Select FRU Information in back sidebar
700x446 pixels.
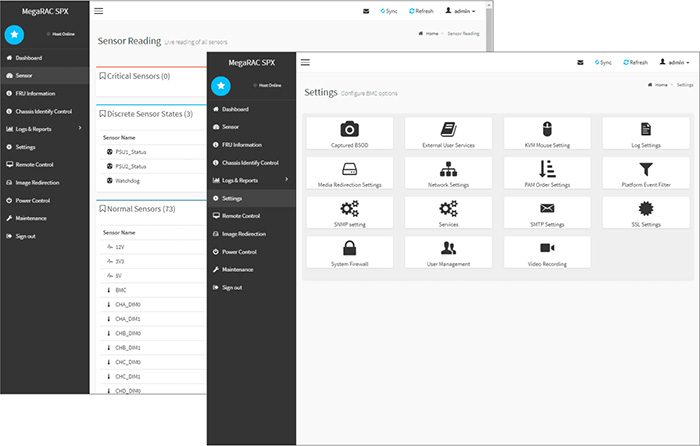tap(36, 93)
